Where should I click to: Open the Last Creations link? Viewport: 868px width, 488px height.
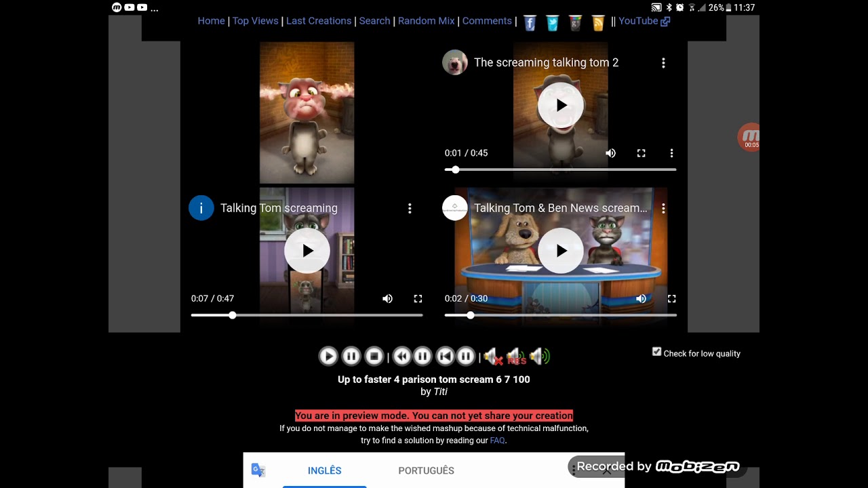(x=319, y=21)
